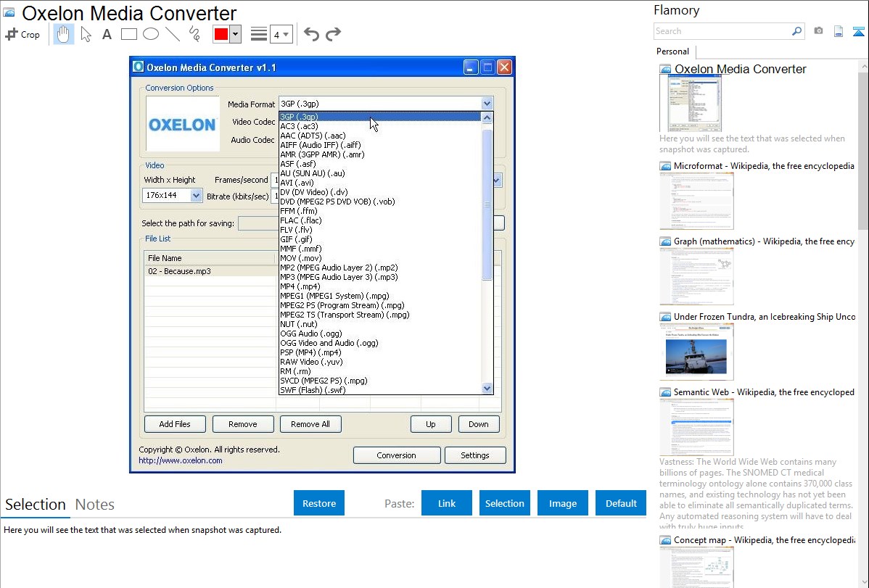Open the Microformat Wikipedia snapshot thumbnail
The height and width of the screenshot is (588, 869).
pos(696,201)
